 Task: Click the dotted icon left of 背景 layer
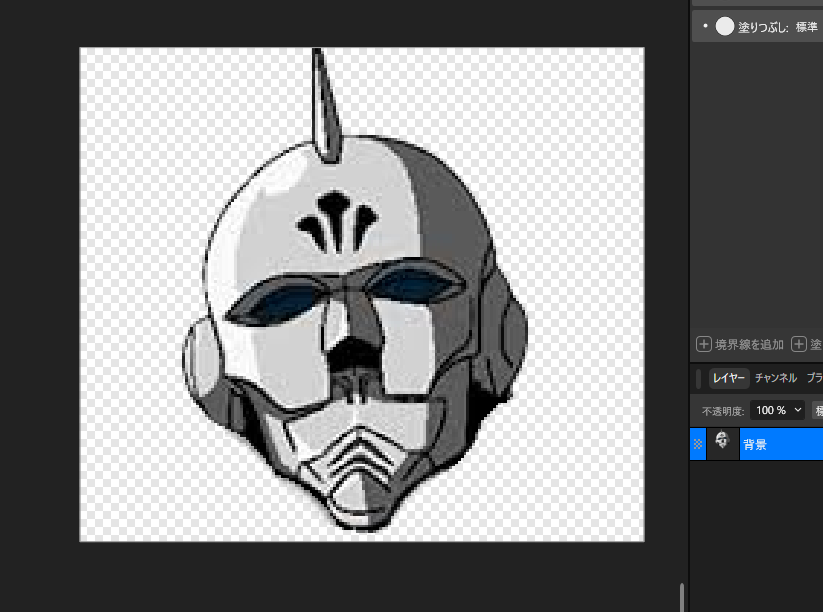tap(698, 444)
